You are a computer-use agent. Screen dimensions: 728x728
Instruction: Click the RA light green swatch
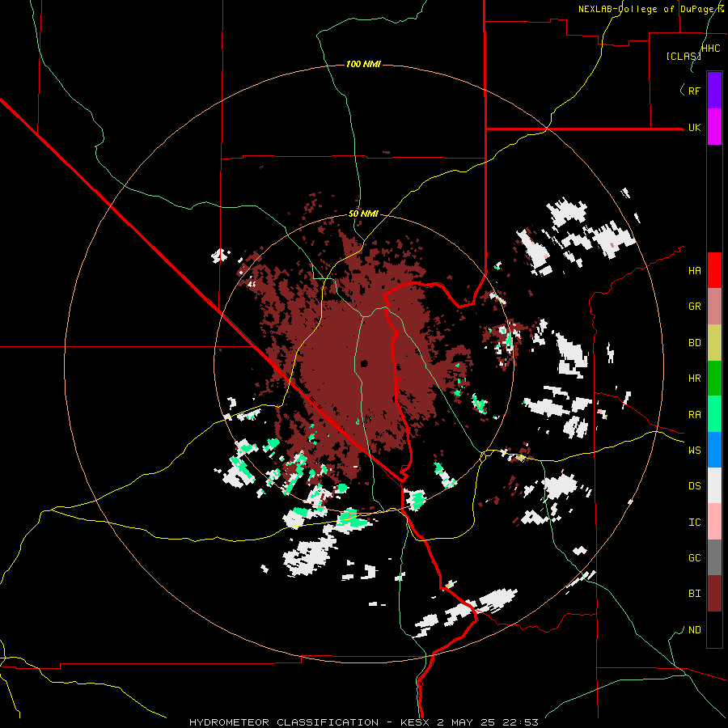tap(714, 414)
